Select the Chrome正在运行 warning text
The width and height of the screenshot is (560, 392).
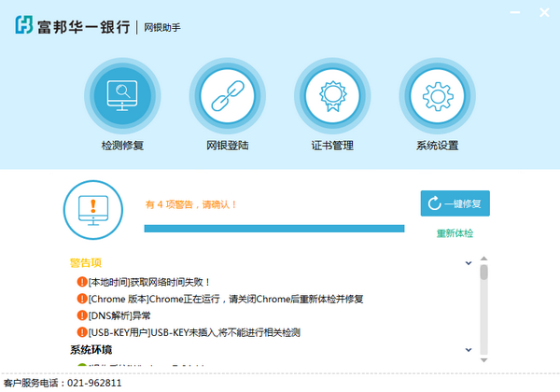tap(226, 299)
